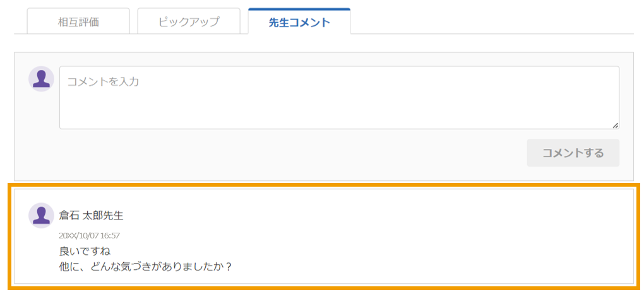Click the silhouette head in the top avatar
The width and height of the screenshot is (644, 292).
click(41, 74)
